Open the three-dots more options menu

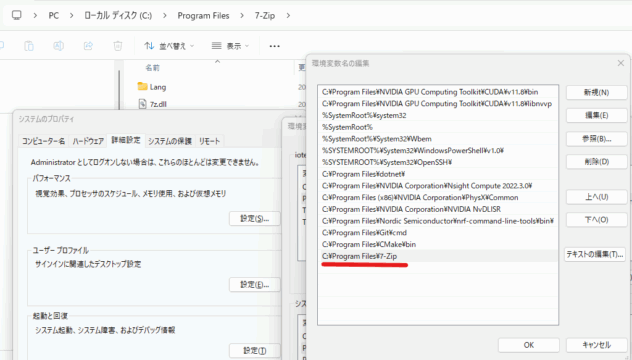274,46
